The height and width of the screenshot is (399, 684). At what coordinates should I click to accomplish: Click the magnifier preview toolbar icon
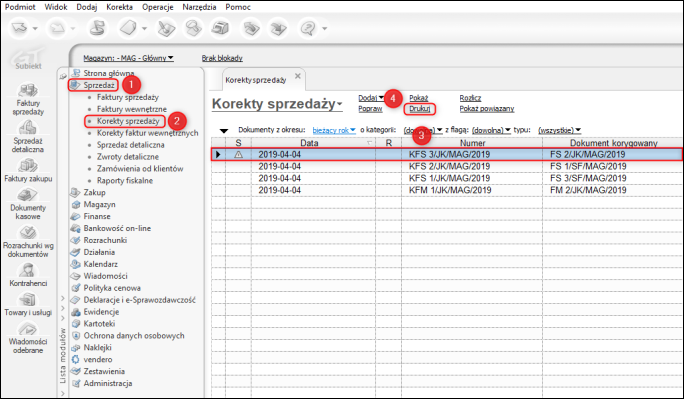tap(193, 29)
